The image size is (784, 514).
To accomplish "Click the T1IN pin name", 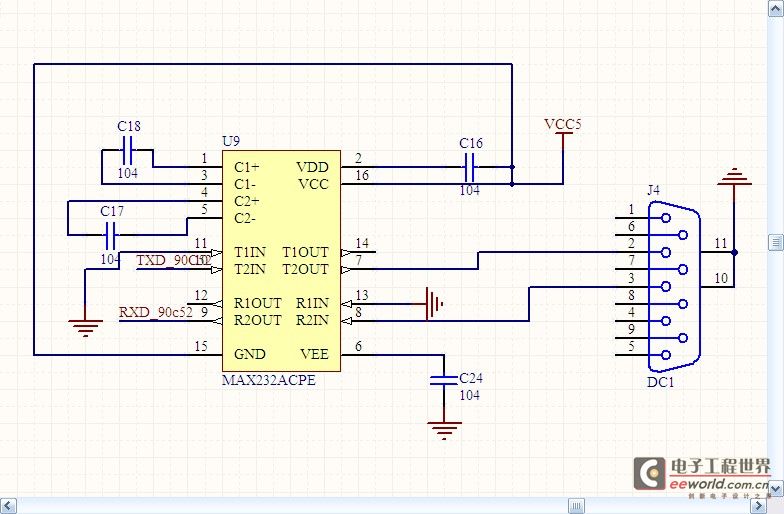I will click(250, 252).
